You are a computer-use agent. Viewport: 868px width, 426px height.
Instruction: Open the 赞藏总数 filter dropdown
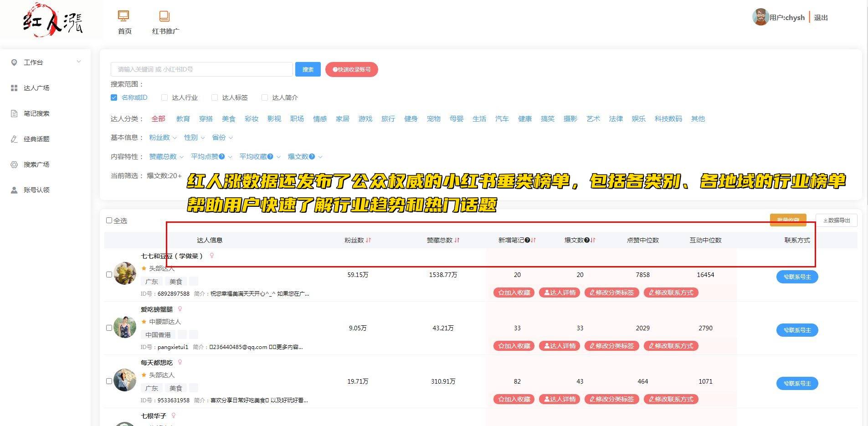click(x=166, y=157)
